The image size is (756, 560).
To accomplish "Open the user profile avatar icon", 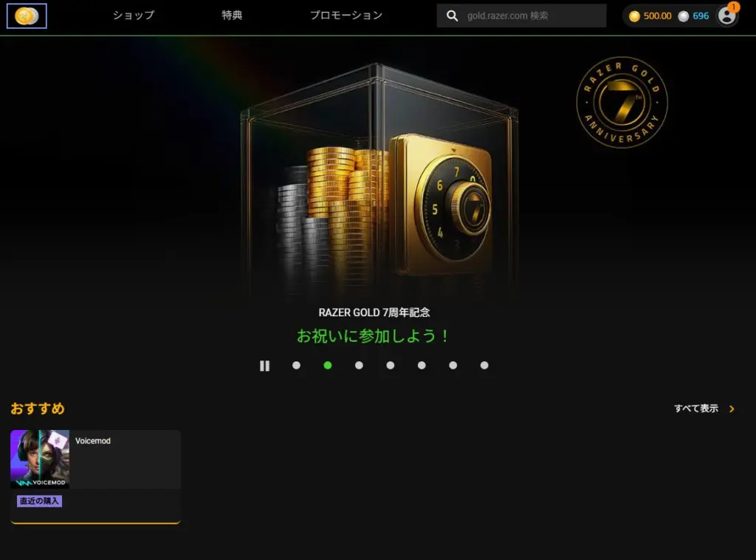I will coord(726,16).
